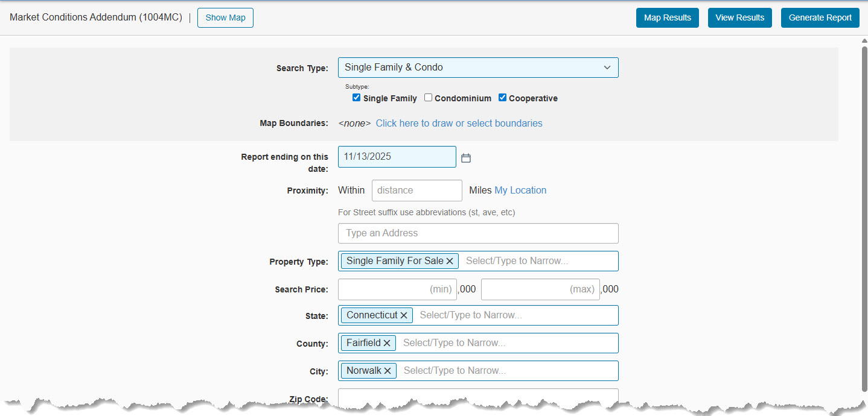Click the scrollbar up arrow
Image resolution: width=868 pixels, height=416 pixels.
click(x=863, y=41)
